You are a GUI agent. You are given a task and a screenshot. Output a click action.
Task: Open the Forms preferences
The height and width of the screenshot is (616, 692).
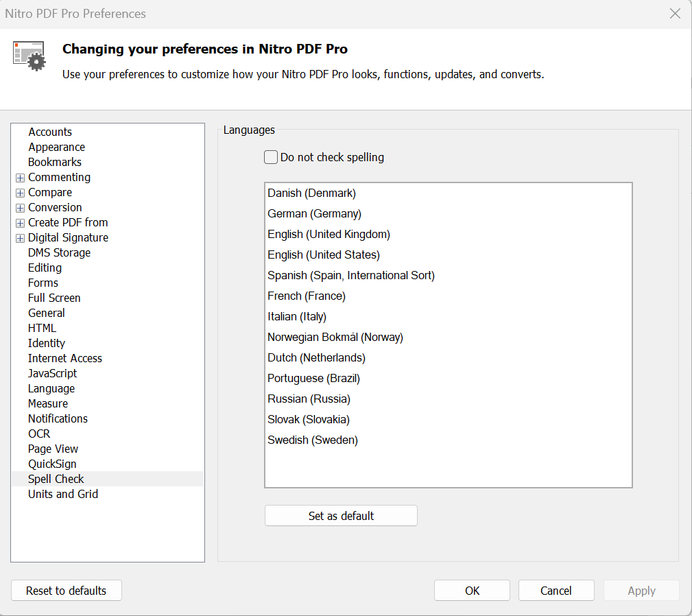(x=43, y=283)
